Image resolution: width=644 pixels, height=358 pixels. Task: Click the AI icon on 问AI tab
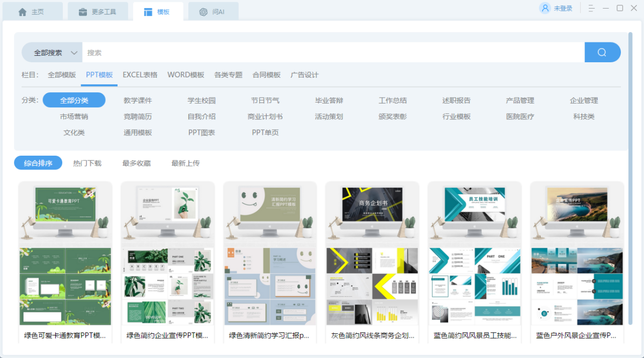203,12
